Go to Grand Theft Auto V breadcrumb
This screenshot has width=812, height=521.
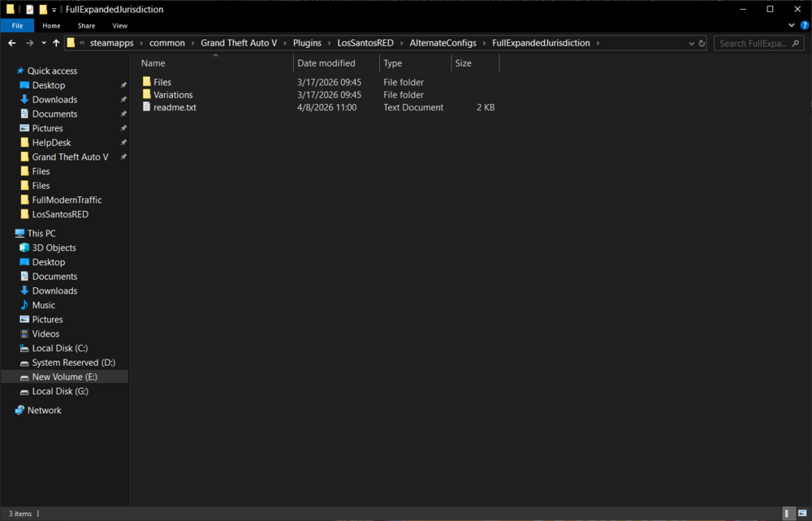click(239, 43)
